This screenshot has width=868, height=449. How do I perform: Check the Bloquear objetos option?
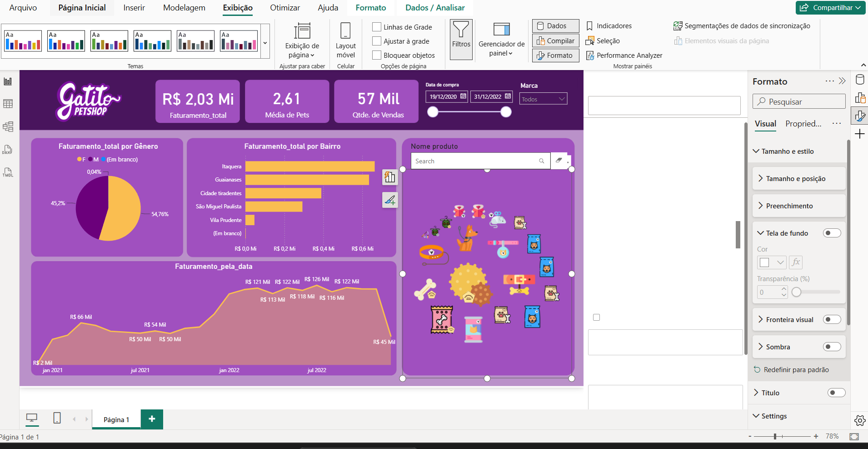point(377,55)
